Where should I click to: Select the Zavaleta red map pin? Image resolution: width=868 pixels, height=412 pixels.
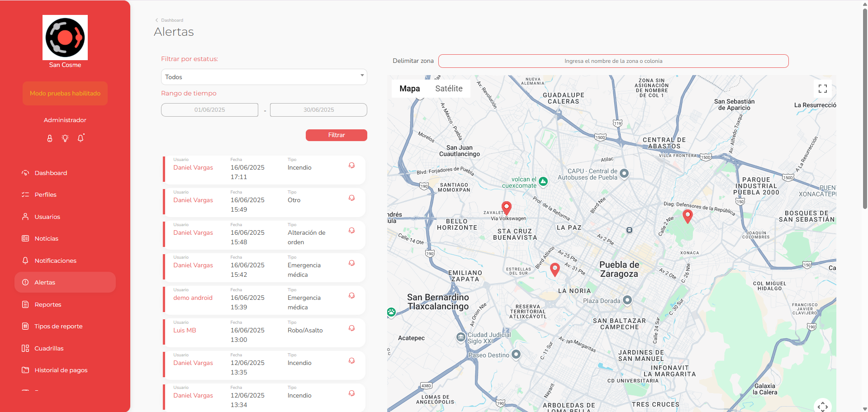point(507,208)
